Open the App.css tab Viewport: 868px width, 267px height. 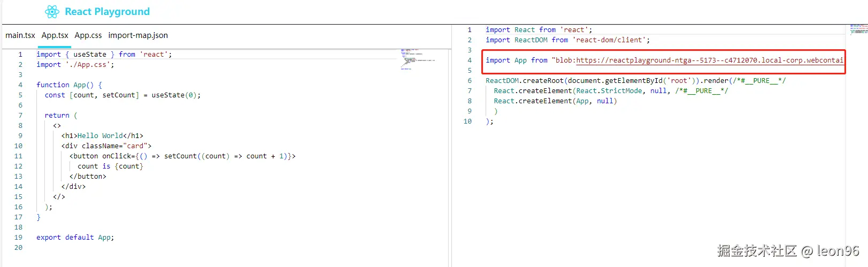(88, 35)
